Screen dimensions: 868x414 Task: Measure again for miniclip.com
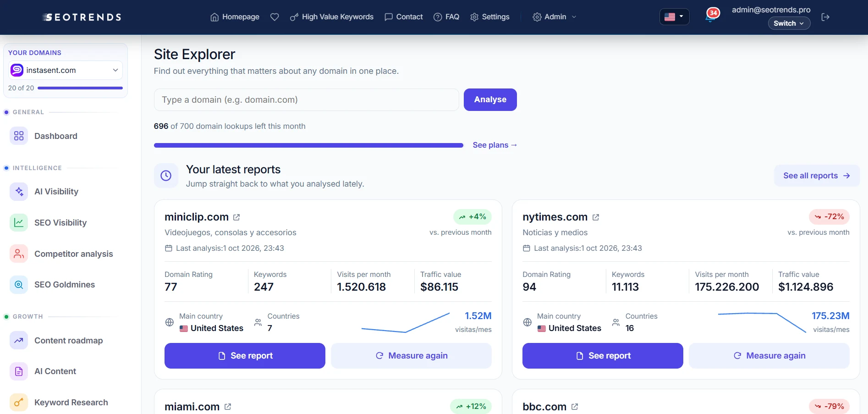pyautogui.click(x=411, y=356)
